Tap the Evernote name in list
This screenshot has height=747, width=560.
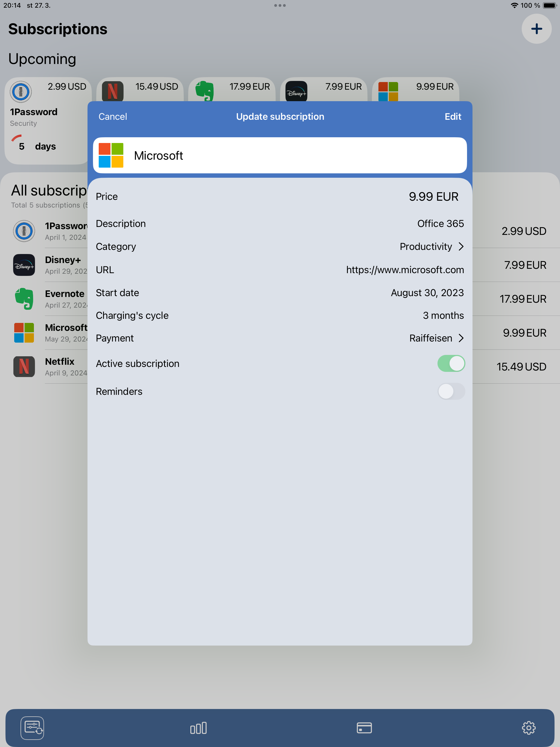coord(65,293)
